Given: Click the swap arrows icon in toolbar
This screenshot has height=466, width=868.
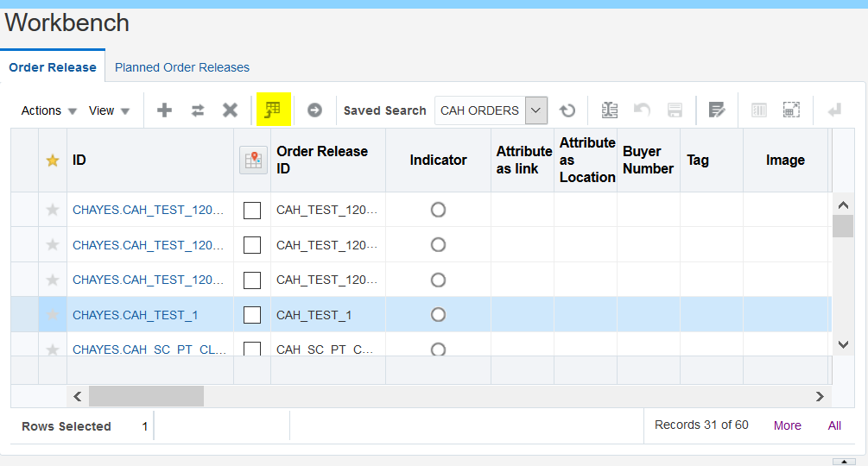Looking at the screenshot, I should tap(198, 110).
